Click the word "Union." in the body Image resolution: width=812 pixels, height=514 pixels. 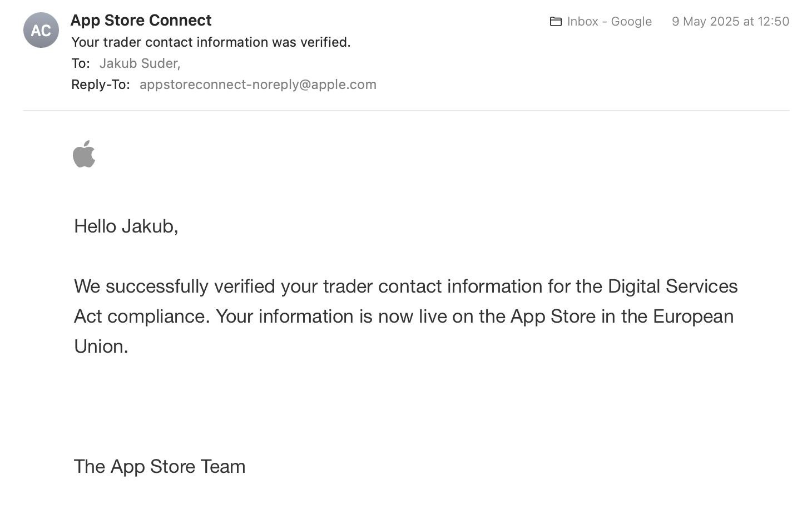tap(101, 347)
